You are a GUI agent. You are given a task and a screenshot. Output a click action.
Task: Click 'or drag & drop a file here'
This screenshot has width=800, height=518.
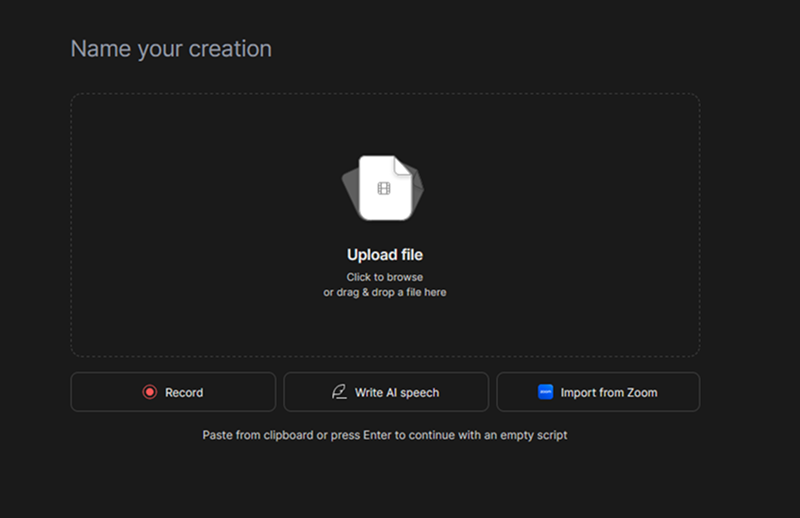(x=385, y=292)
